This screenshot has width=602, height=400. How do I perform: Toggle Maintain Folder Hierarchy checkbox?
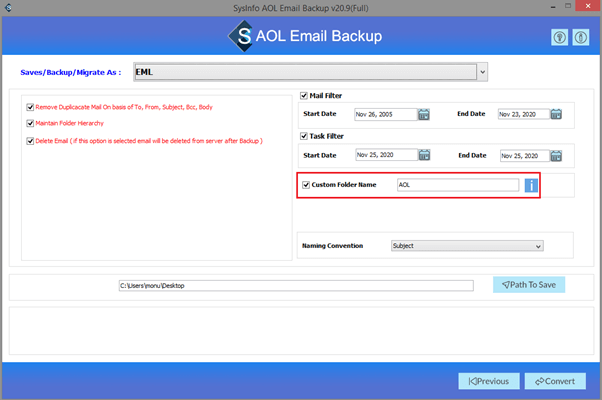[x=30, y=123]
